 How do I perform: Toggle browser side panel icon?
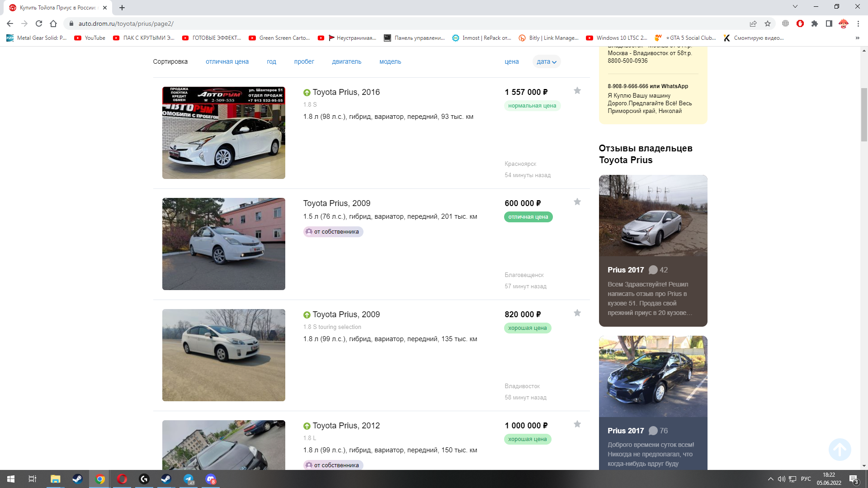click(x=829, y=23)
